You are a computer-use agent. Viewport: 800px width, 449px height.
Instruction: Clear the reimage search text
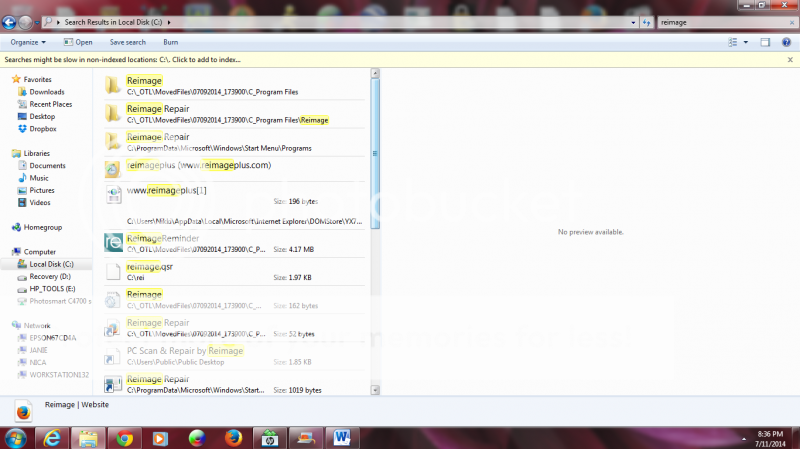[x=792, y=22]
